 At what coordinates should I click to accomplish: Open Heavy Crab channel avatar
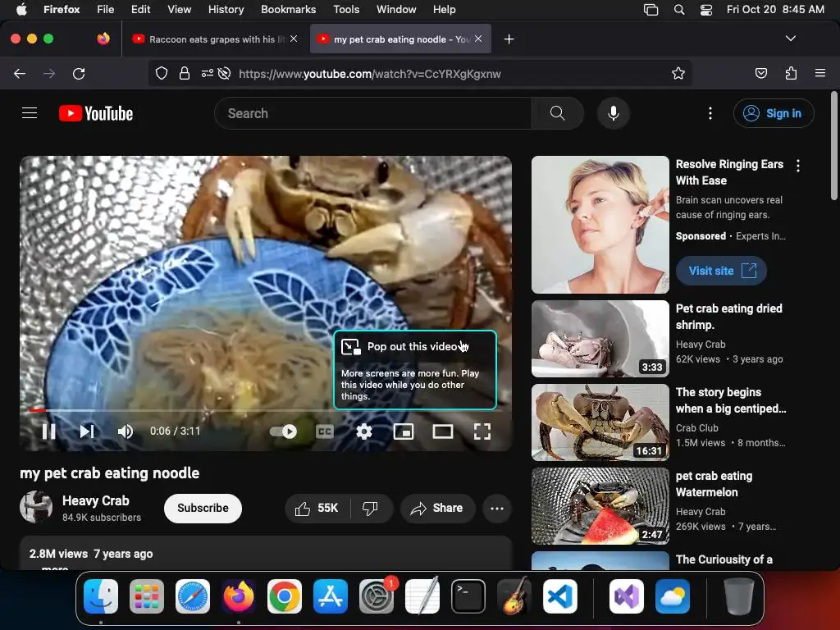click(x=36, y=507)
